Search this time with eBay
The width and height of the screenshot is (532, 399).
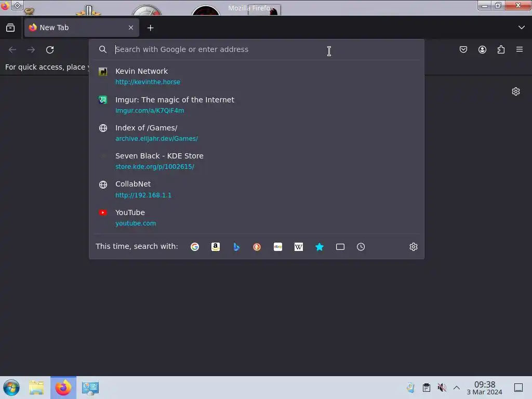click(x=278, y=247)
